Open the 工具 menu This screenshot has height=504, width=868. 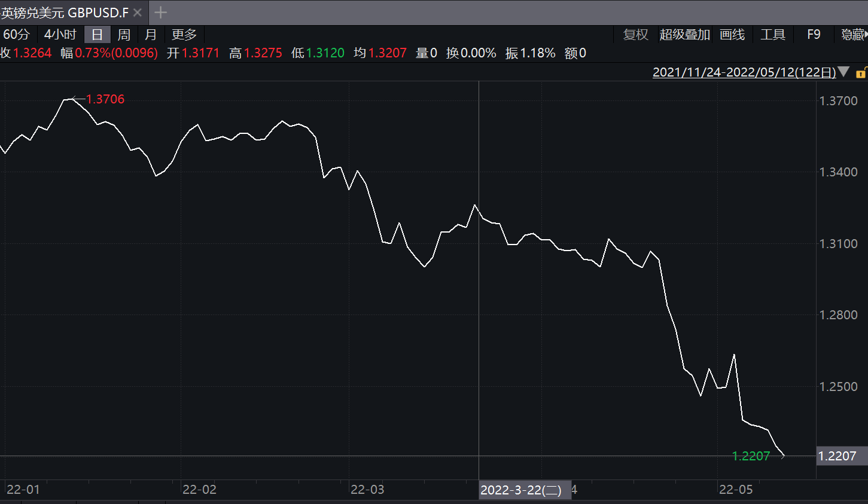pos(773,35)
